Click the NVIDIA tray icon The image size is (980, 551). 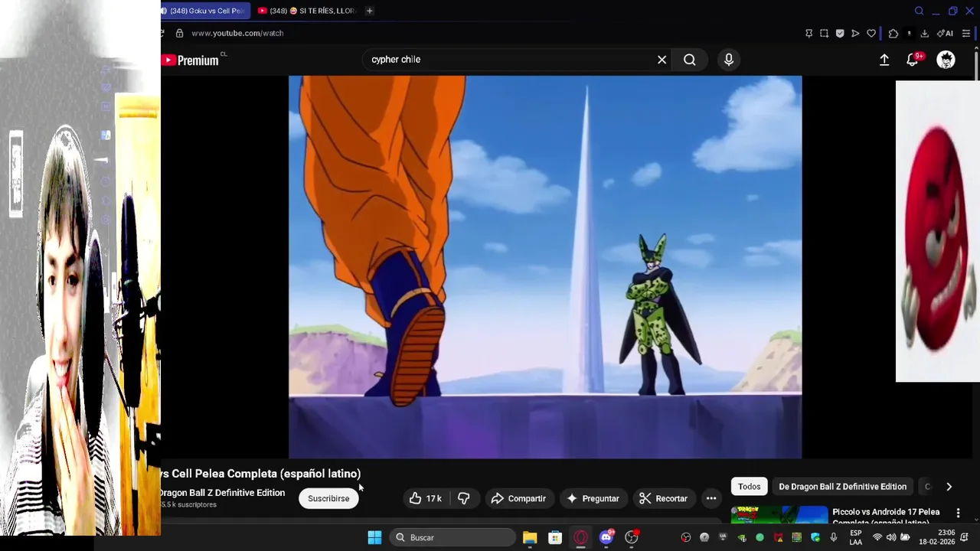(x=741, y=537)
